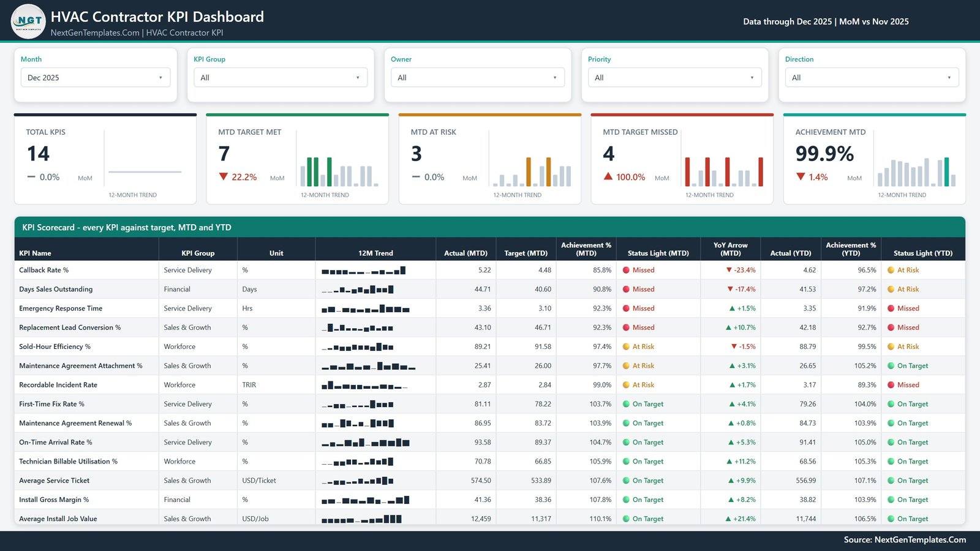
Task: Expand the Direction filter dropdown
Action: pyautogui.click(x=872, y=78)
